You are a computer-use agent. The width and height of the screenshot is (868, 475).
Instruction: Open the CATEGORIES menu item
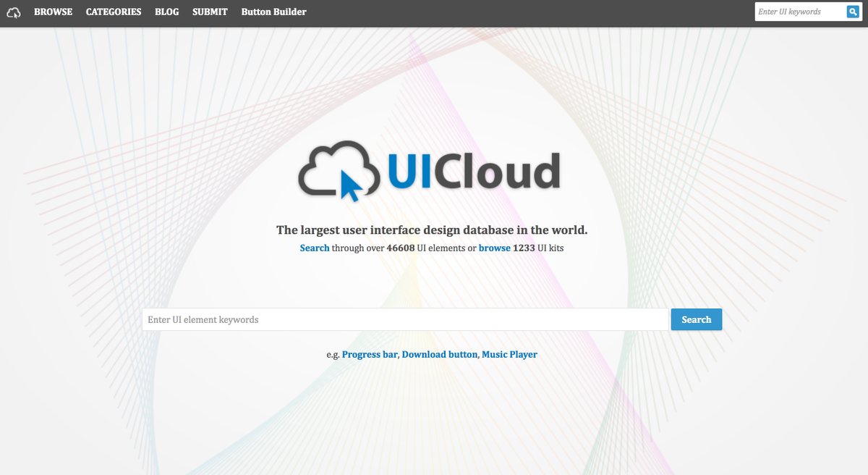pyautogui.click(x=114, y=12)
